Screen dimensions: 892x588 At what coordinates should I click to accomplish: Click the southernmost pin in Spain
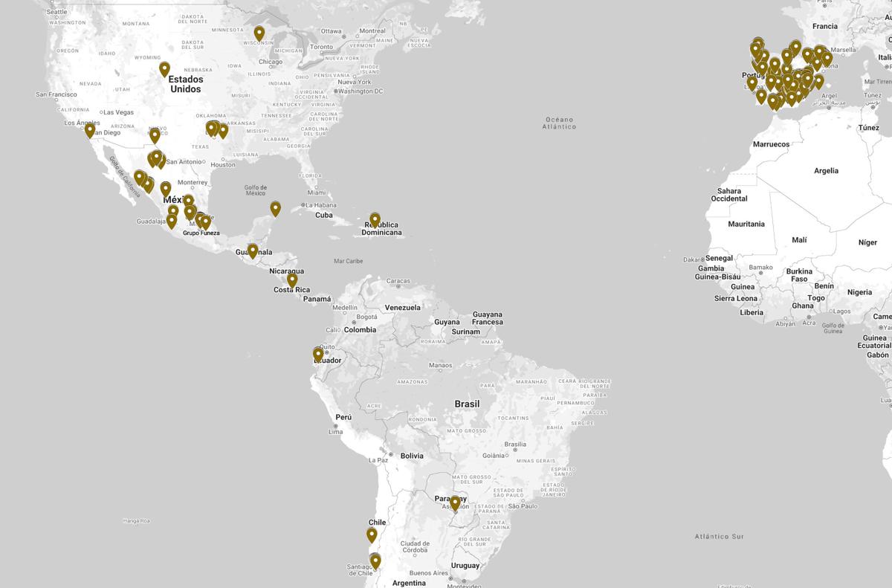(775, 102)
